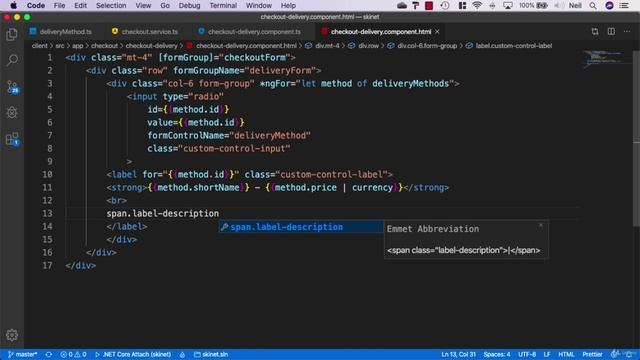Click the Ln 13, Col 31 position indicator

[458, 354]
